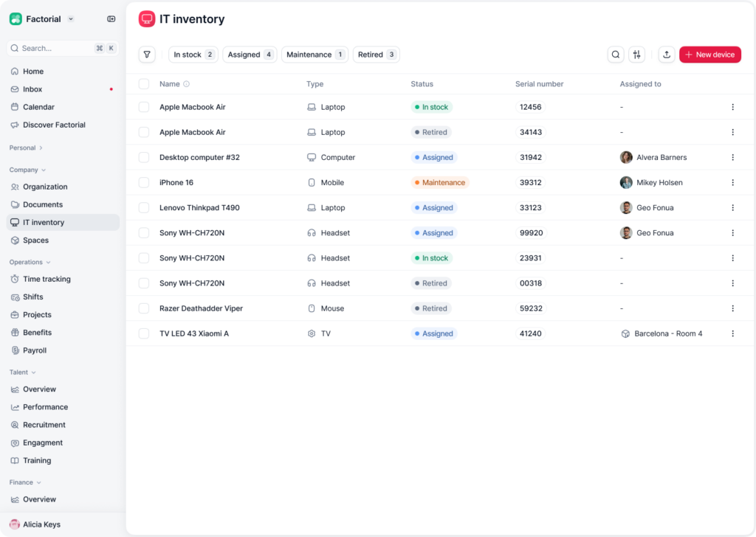Click the export upload icon
This screenshot has width=756, height=537.
pyautogui.click(x=667, y=55)
